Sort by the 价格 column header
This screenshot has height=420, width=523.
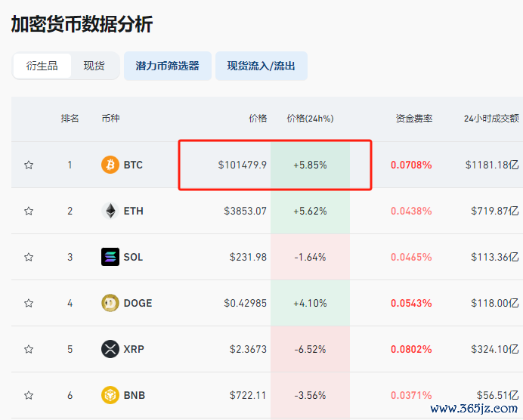coord(258,119)
